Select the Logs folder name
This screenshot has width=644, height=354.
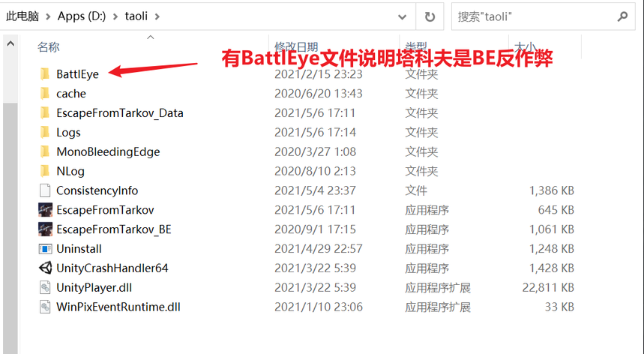click(68, 132)
